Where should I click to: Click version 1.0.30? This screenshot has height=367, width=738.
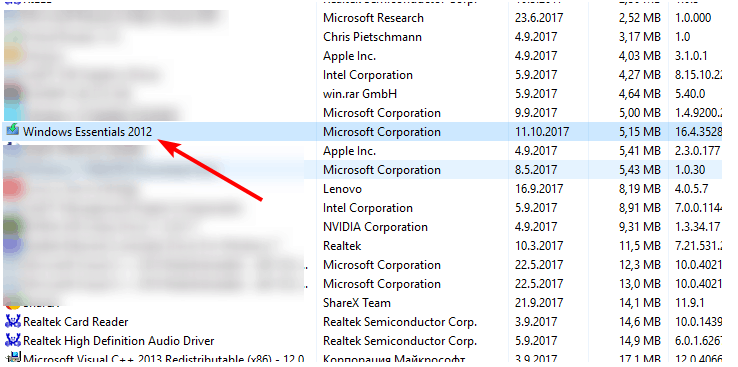[690, 170]
